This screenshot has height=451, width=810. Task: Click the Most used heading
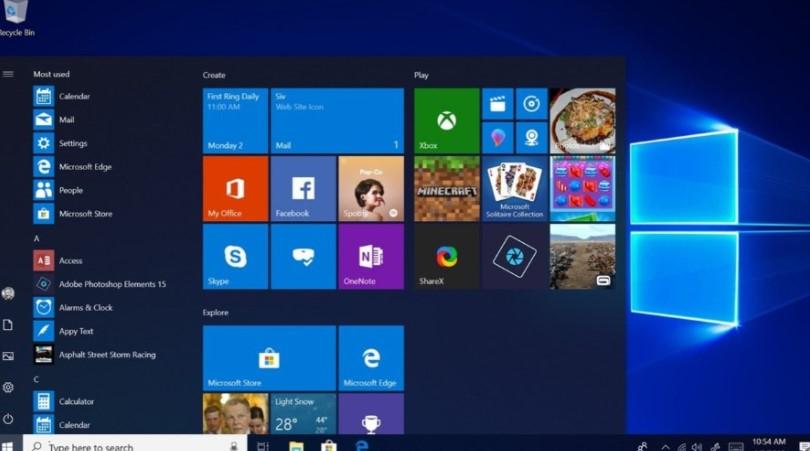click(51, 74)
